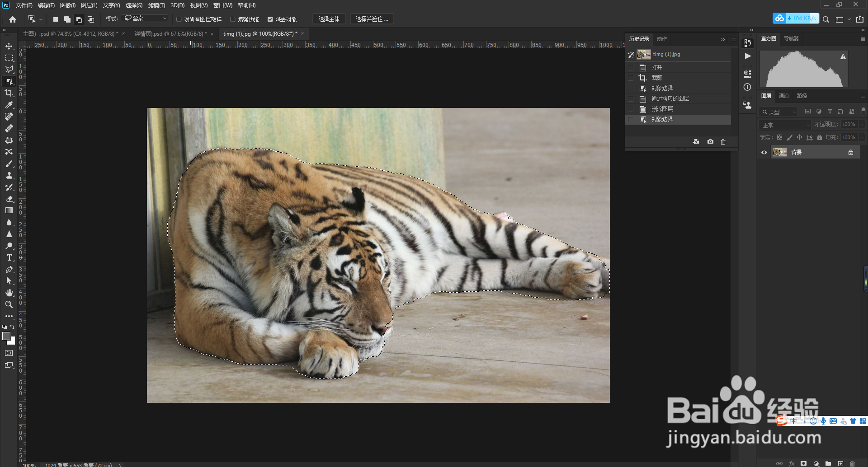868x467 pixels.
Task: Delete current history state with trash icon
Action: click(x=723, y=142)
